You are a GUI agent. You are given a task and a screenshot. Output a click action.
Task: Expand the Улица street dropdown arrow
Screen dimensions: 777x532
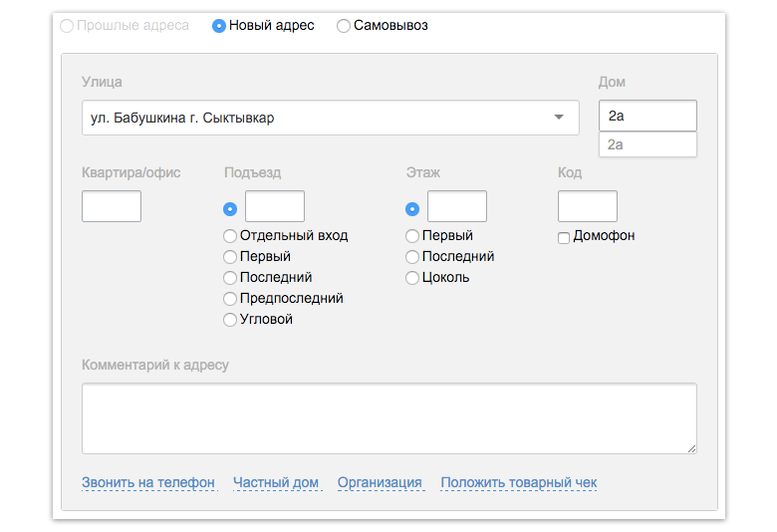click(x=559, y=118)
